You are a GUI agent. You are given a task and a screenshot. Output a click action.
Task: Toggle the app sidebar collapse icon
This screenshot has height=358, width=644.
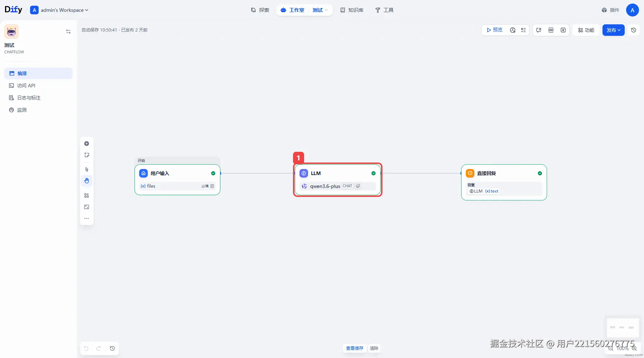click(x=68, y=32)
